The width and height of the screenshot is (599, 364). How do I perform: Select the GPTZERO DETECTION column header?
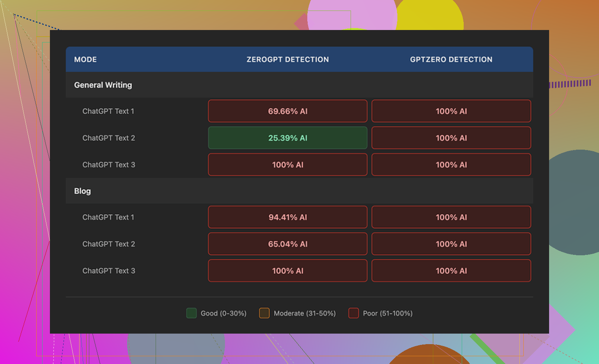[x=451, y=60]
